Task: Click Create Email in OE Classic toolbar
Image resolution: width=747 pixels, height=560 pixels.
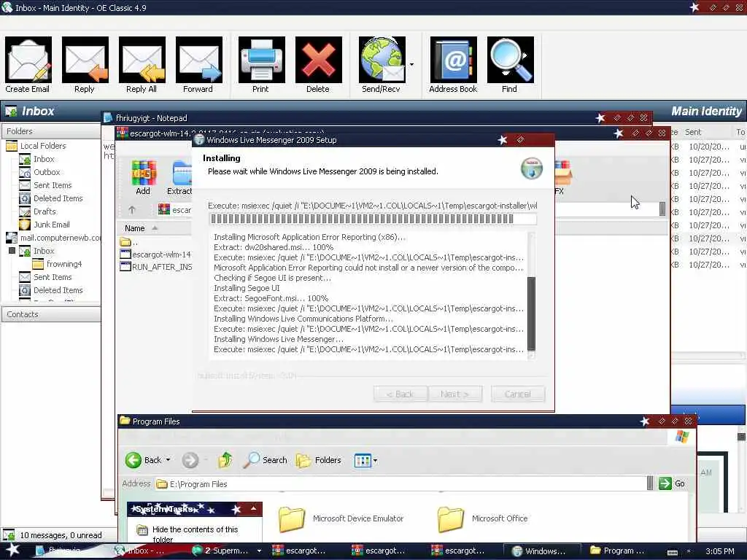Action: point(28,65)
